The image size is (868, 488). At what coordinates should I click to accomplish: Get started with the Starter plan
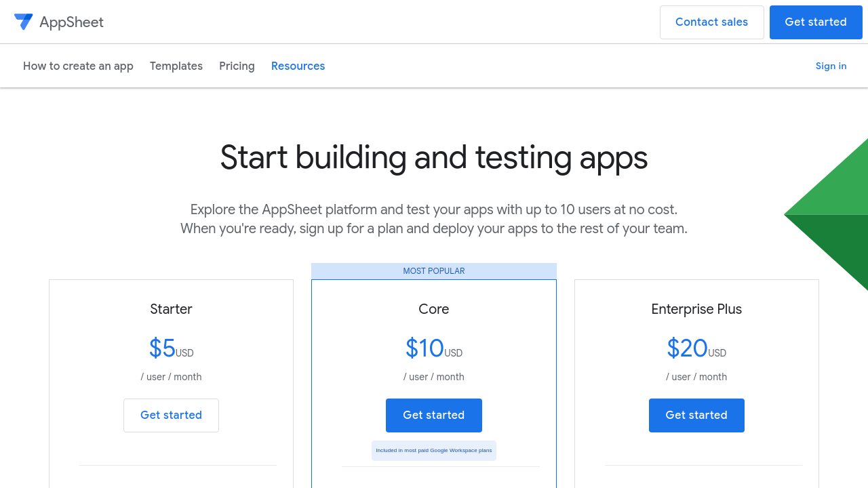(x=171, y=415)
